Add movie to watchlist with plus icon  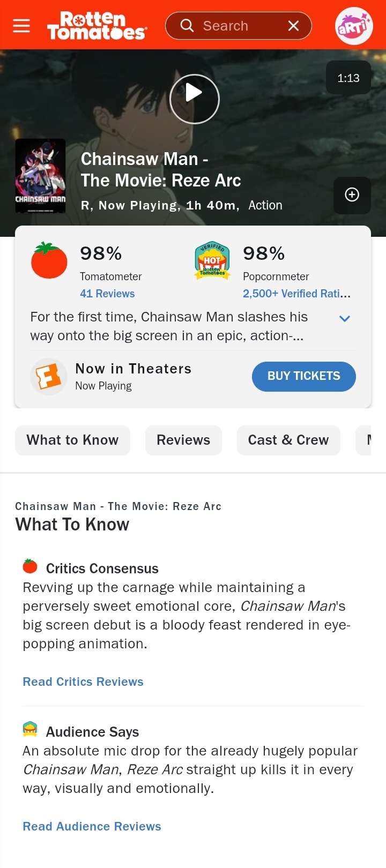(352, 195)
